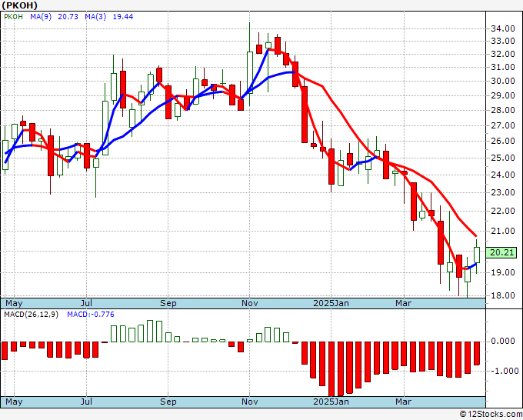The height and width of the screenshot is (420, 523).
Task: Click the ©12Stocks.com credit link
Action: click(491, 414)
